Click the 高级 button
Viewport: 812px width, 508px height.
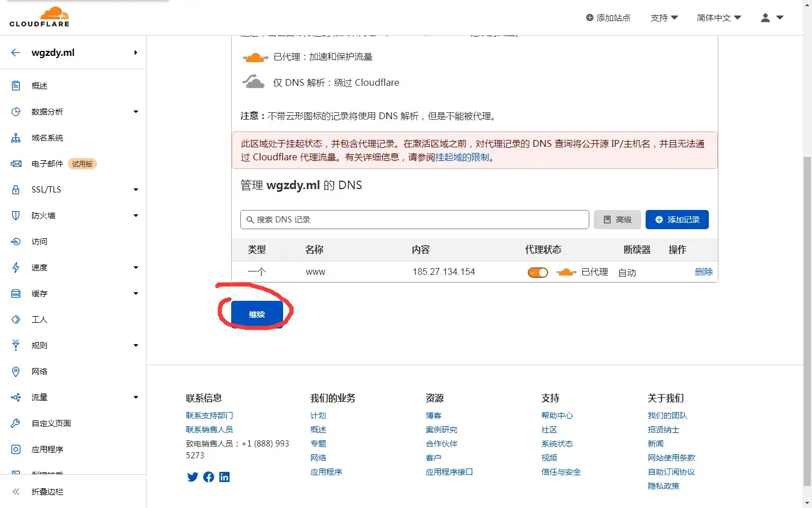(x=617, y=220)
